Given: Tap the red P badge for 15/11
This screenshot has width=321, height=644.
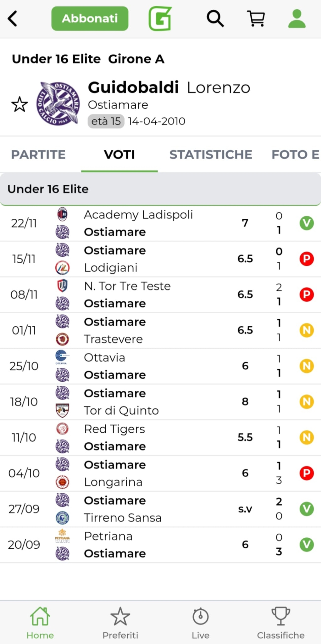Looking at the screenshot, I should (x=306, y=259).
